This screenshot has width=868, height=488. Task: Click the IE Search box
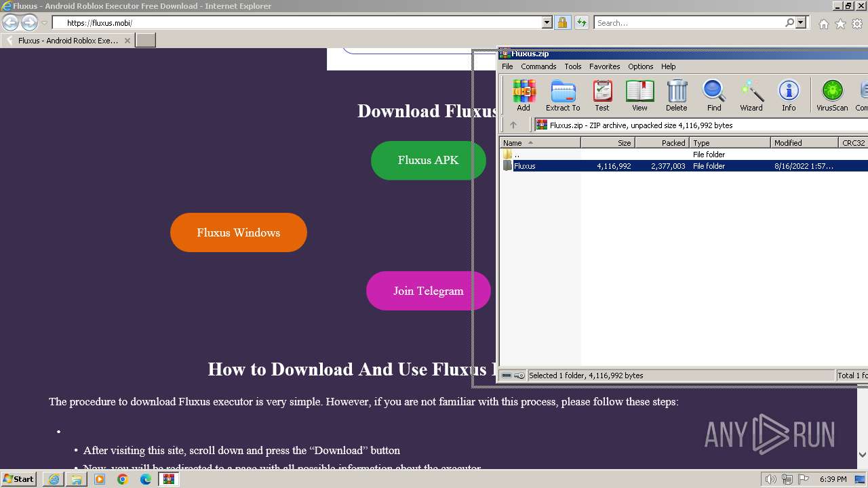point(689,22)
